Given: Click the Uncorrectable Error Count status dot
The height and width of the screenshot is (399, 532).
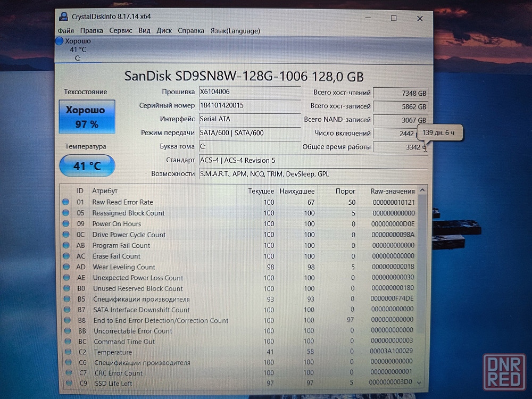Looking at the screenshot, I should tap(68, 331).
